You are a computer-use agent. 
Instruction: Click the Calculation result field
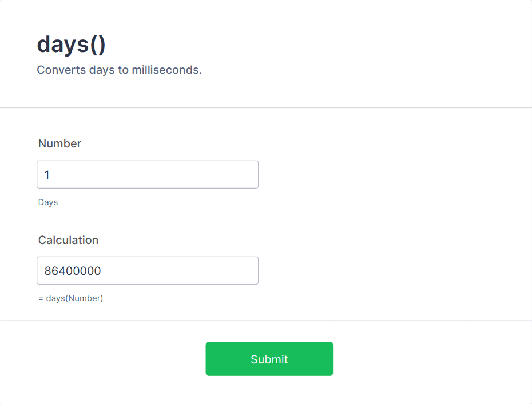click(148, 270)
